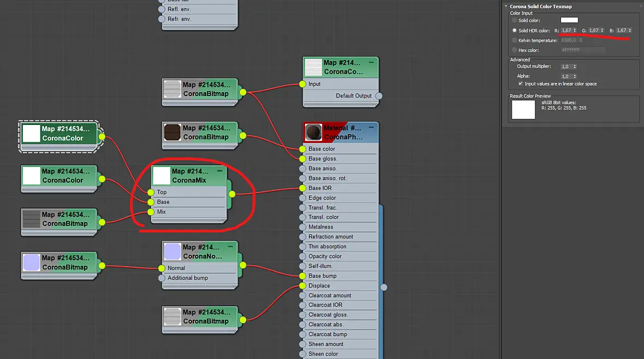644x359 pixels.
Task: Select the Solid color radio option
Action: click(x=514, y=20)
